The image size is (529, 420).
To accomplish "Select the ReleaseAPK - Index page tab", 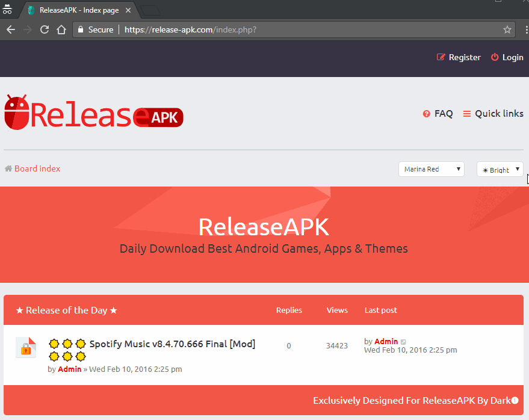I will [x=79, y=10].
